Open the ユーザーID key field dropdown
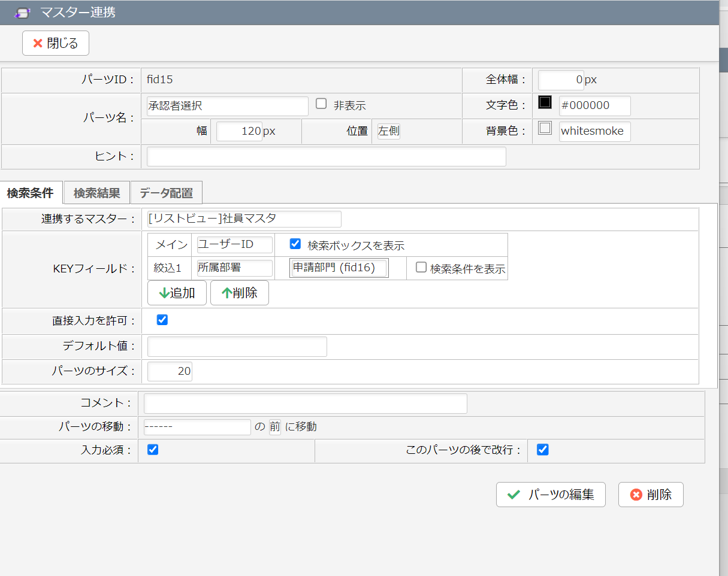This screenshot has width=728, height=576. (235, 245)
